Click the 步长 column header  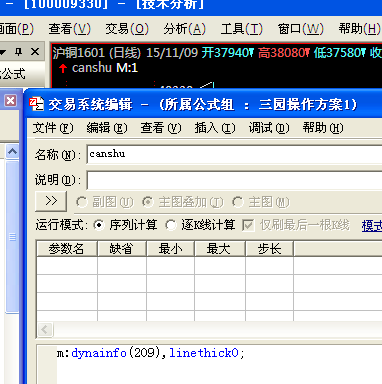(x=269, y=249)
